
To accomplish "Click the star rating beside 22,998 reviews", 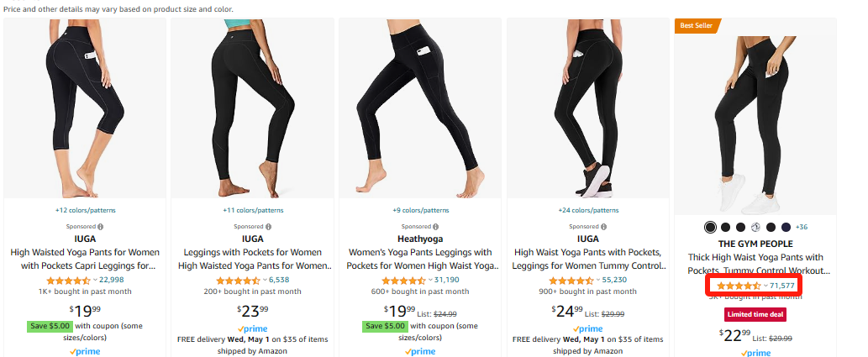I will [x=68, y=280].
